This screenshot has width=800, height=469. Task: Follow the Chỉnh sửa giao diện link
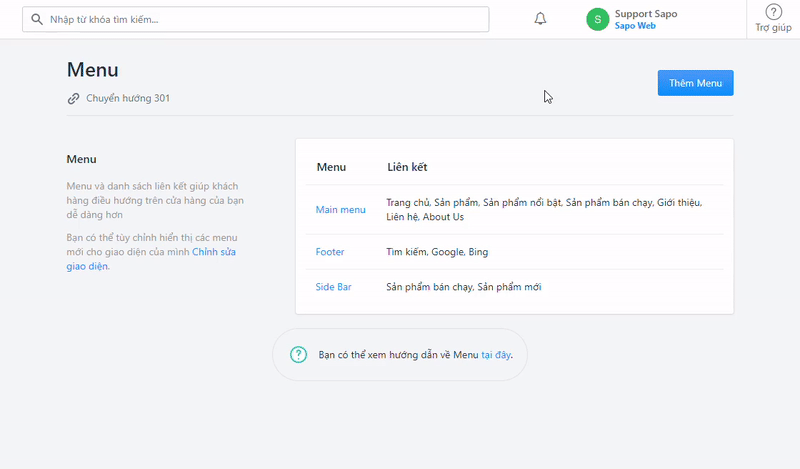[213, 253]
